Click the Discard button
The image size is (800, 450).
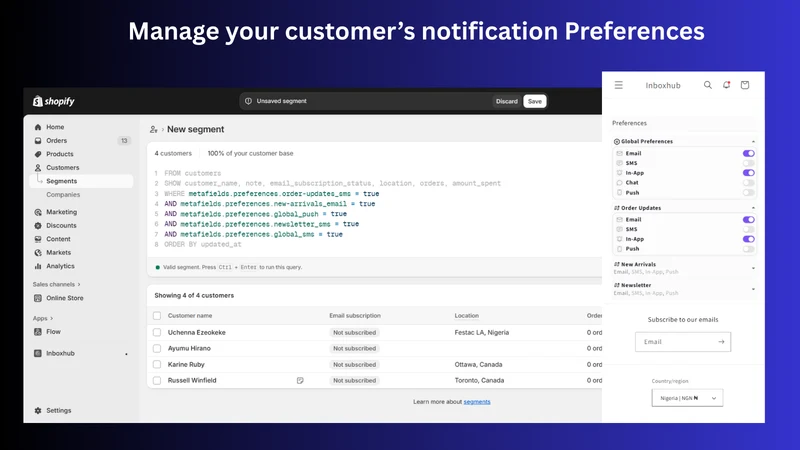(x=507, y=102)
